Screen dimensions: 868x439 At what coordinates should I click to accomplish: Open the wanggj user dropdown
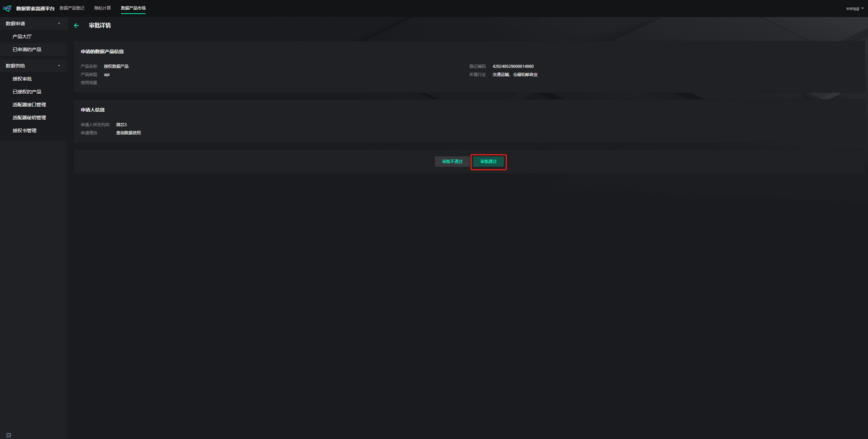(x=855, y=9)
